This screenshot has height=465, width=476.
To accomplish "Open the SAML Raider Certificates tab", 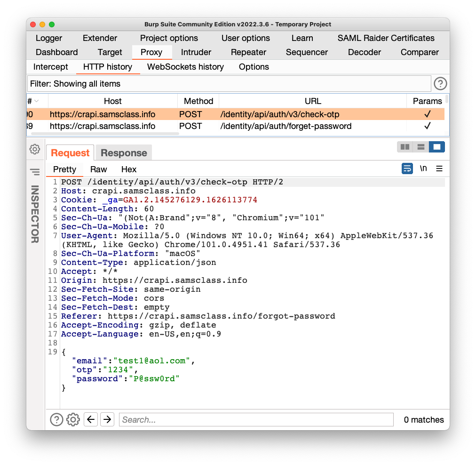I will [386, 38].
